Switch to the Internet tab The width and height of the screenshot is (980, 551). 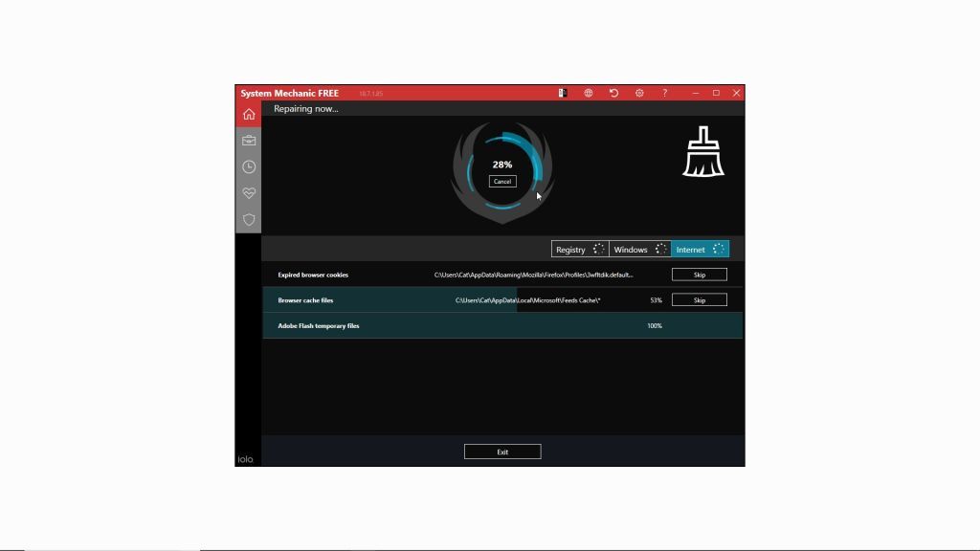[700, 250]
